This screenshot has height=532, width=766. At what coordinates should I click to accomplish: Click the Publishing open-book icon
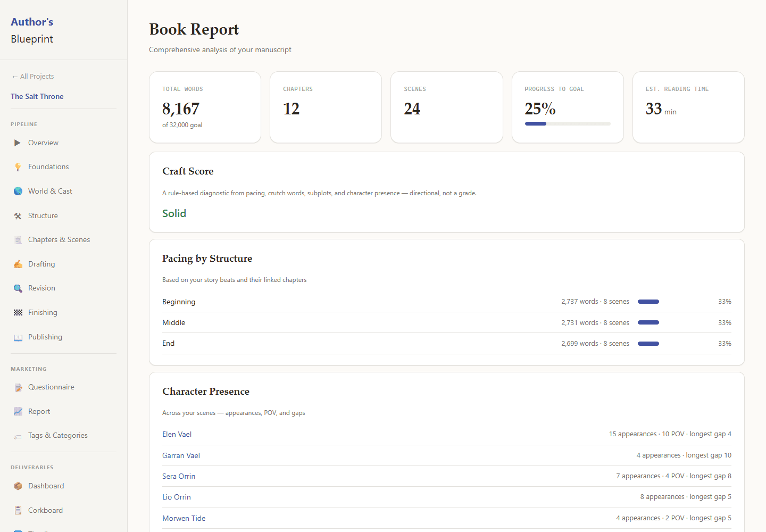[x=18, y=337]
